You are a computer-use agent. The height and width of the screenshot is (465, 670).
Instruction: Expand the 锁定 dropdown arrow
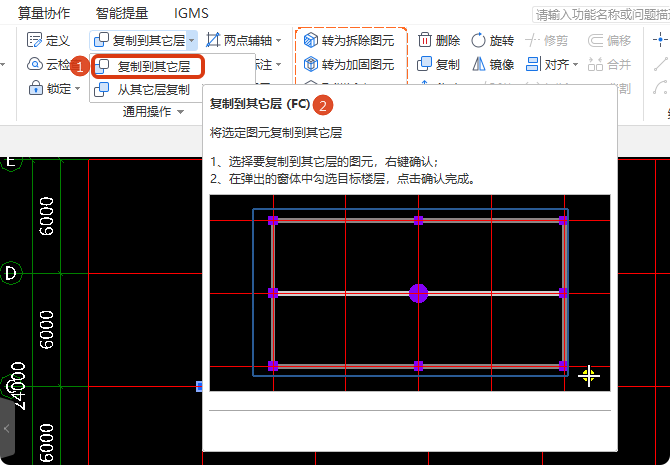coord(77,88)
